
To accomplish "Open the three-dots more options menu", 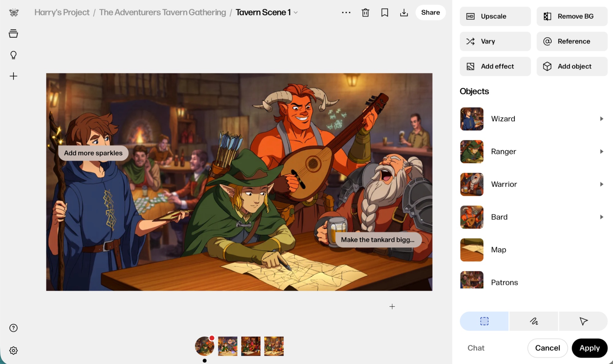I will tap(346, 13).
